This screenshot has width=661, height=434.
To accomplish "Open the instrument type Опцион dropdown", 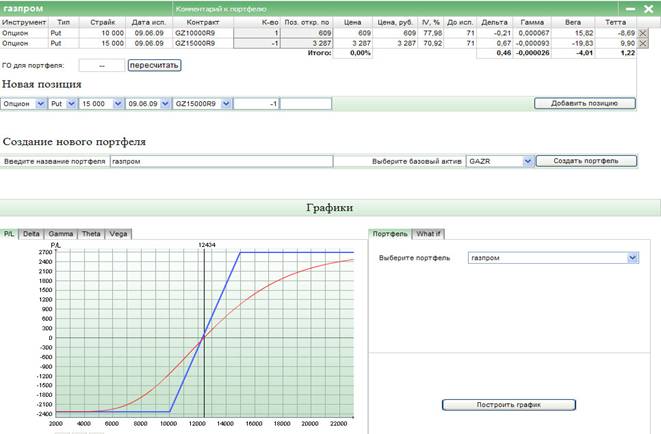I will (40, 103).
